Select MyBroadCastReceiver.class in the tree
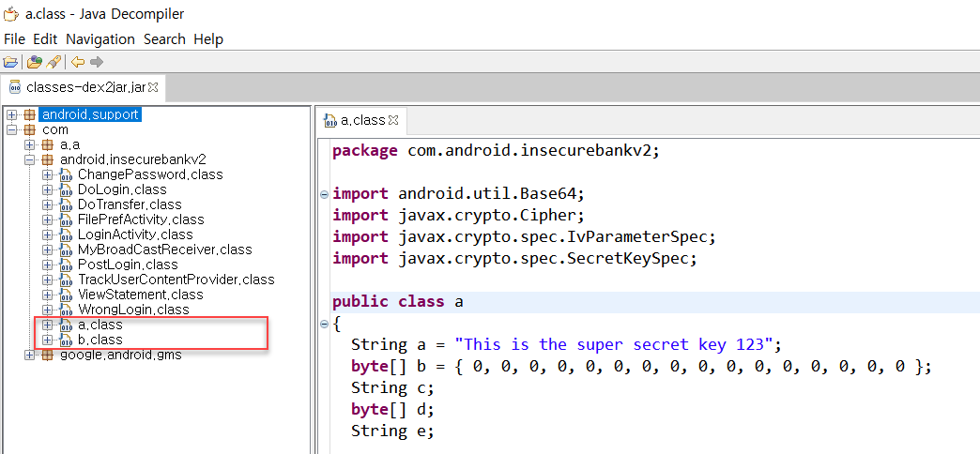 pyautogui.click(x=164, y=250)
